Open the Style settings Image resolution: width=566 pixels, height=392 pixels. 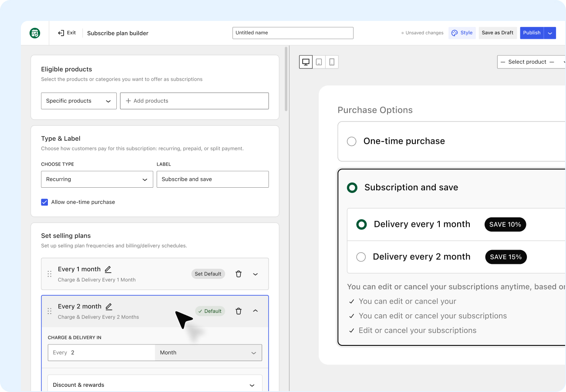click(x=462, y=33)
